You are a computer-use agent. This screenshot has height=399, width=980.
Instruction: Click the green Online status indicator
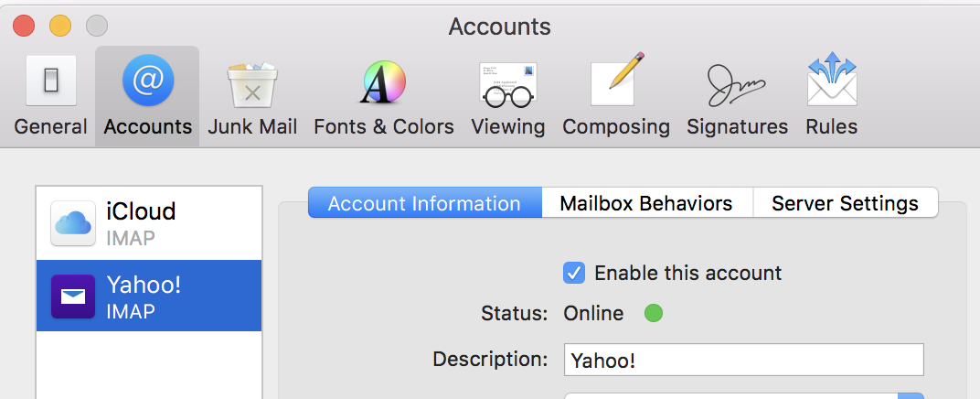click(x=653, y=314)
